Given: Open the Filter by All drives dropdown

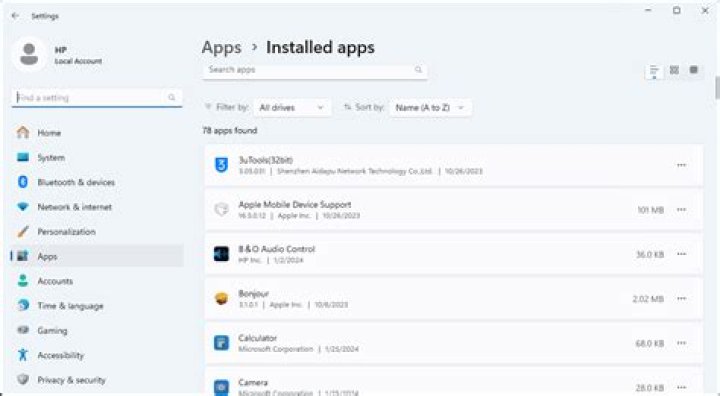Looking at the screenshot, I should [292, 107].
